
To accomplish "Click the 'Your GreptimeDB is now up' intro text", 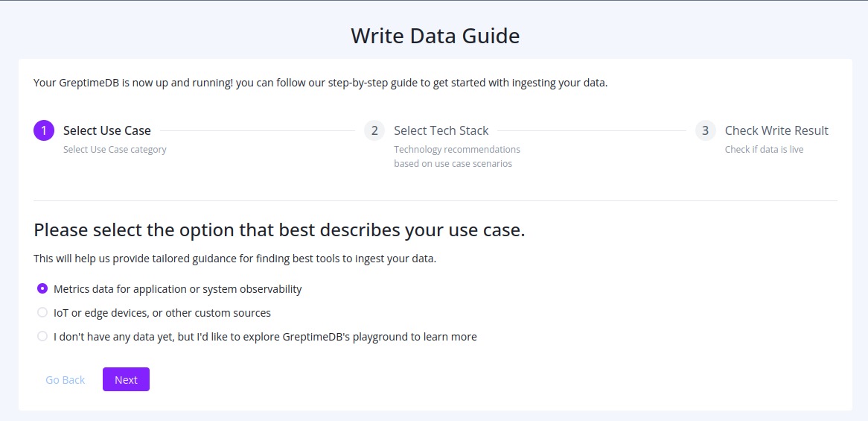I will pyautogui.click(x=320, y=83).
